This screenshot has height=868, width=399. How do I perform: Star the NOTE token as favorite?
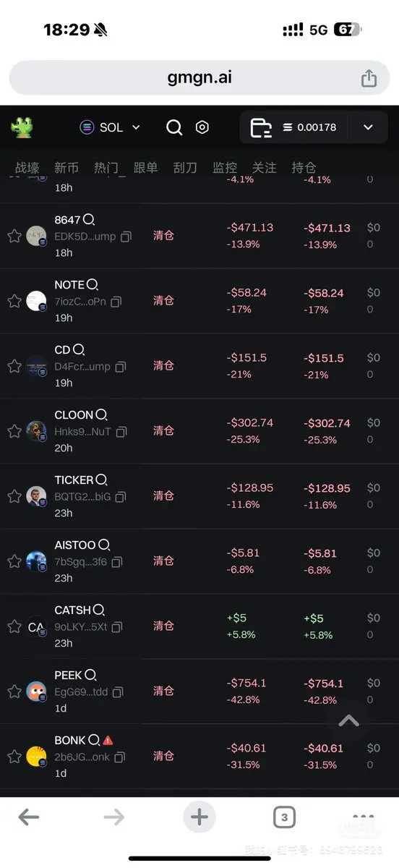14,301
